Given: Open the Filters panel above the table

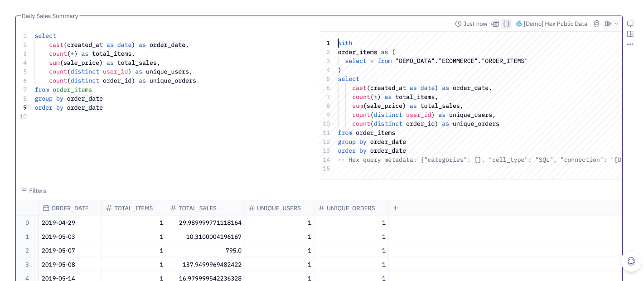Looking at the screenshot, I should point(34,190).
